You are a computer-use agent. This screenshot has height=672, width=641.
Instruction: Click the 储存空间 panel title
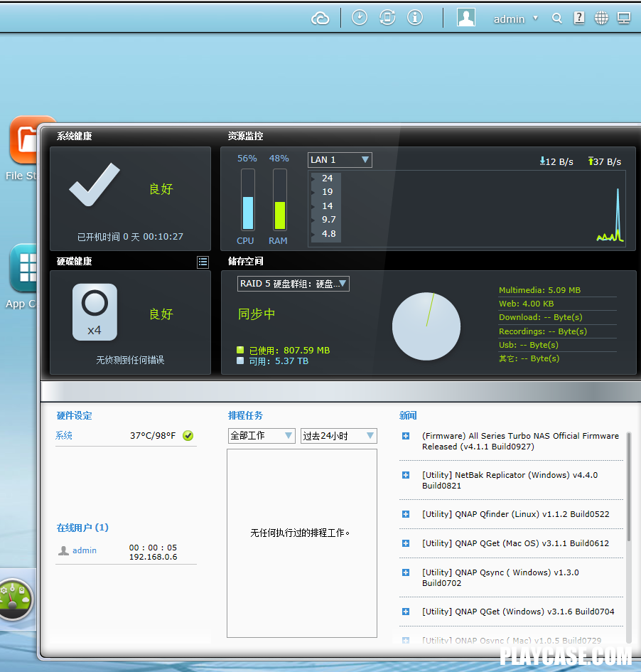(245, 262)
